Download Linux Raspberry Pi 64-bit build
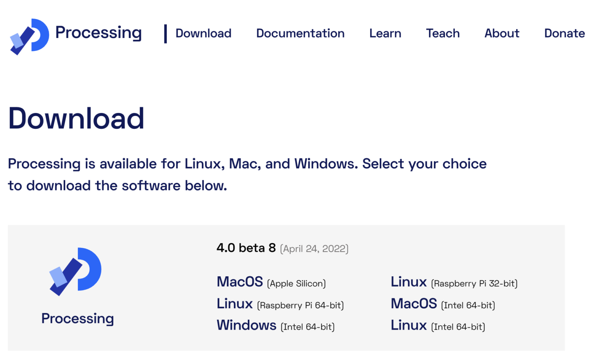 tap(235, 304)
